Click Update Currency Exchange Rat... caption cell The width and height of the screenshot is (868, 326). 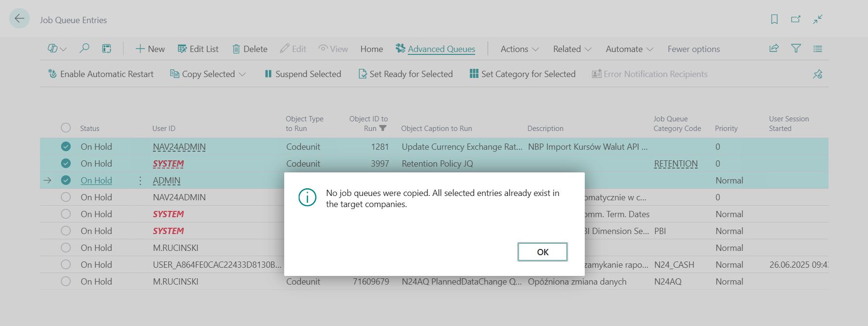462,146
